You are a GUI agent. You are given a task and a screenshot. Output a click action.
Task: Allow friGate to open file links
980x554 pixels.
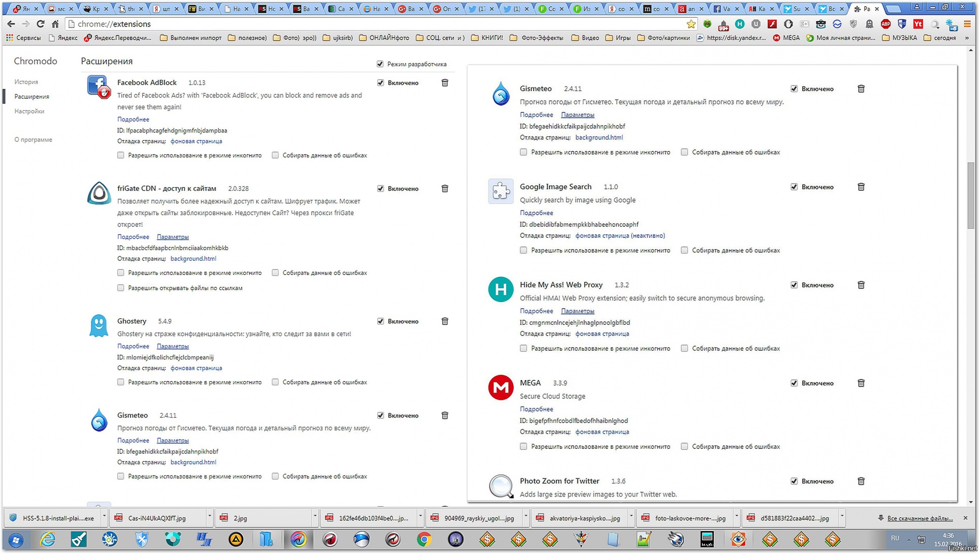121,288
